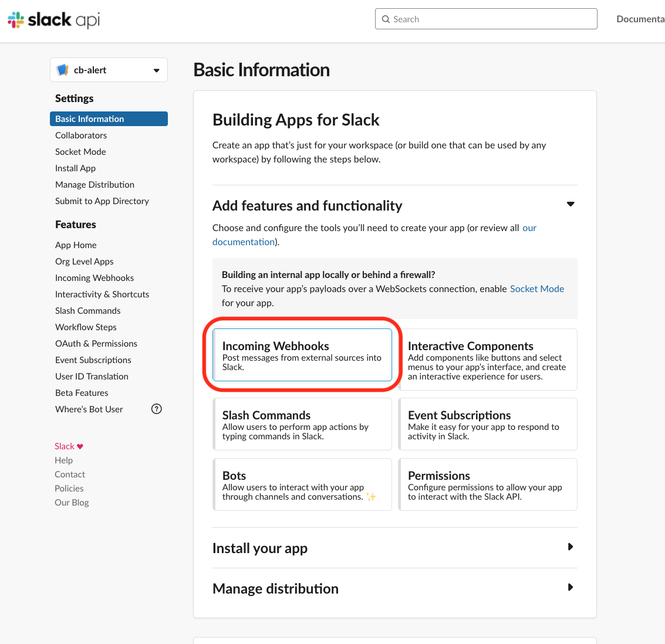Open the Where's Bot User help icon
665x644 pixels.
click(x=157, y=409)
